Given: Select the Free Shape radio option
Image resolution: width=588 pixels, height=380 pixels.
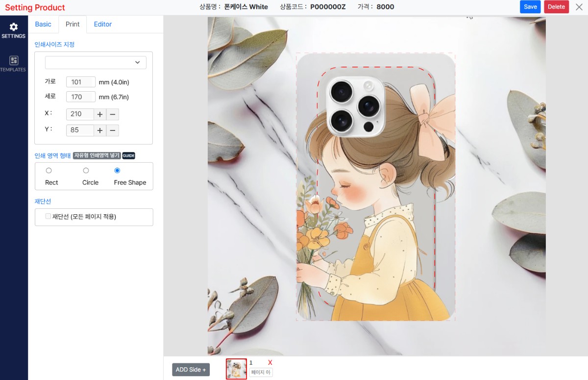Looking at the screenshot, I should pyautogui.click(x=117, y=171).
